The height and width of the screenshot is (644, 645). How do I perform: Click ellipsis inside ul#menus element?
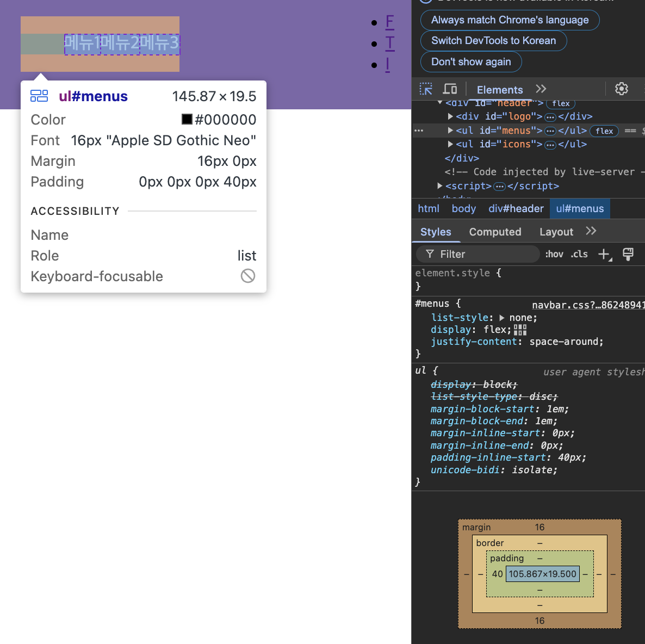pos(550,131)
